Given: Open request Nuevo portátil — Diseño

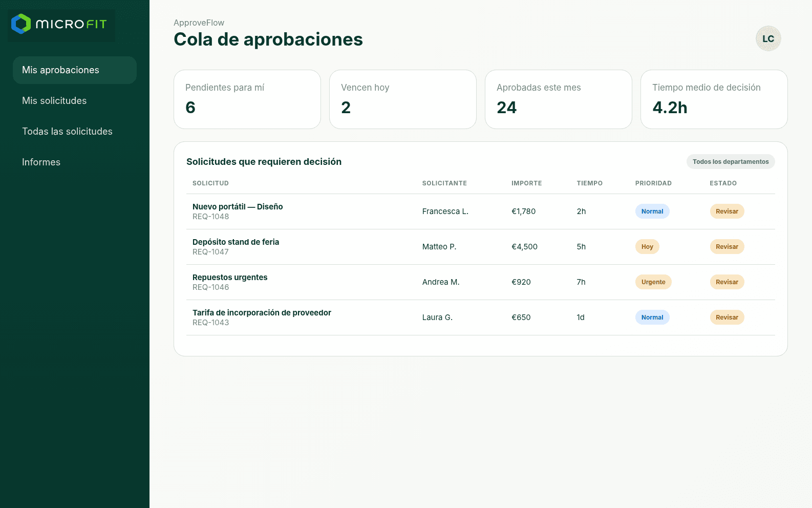Looking at the screenshot, I should [x=238, y=207].
